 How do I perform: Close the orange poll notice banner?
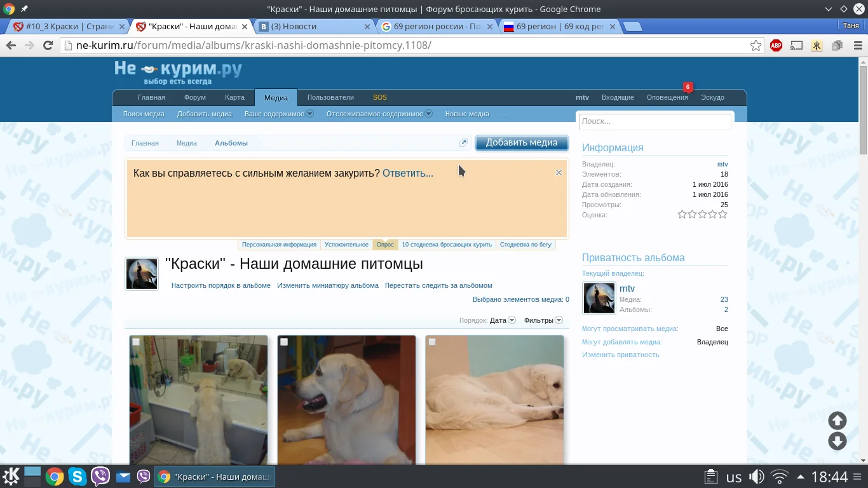coord(559,173)
